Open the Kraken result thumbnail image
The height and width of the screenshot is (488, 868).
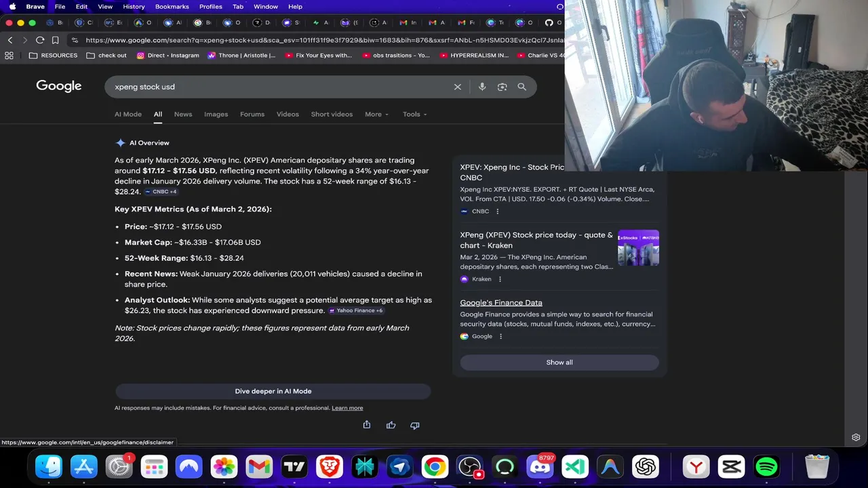[638, 247]
